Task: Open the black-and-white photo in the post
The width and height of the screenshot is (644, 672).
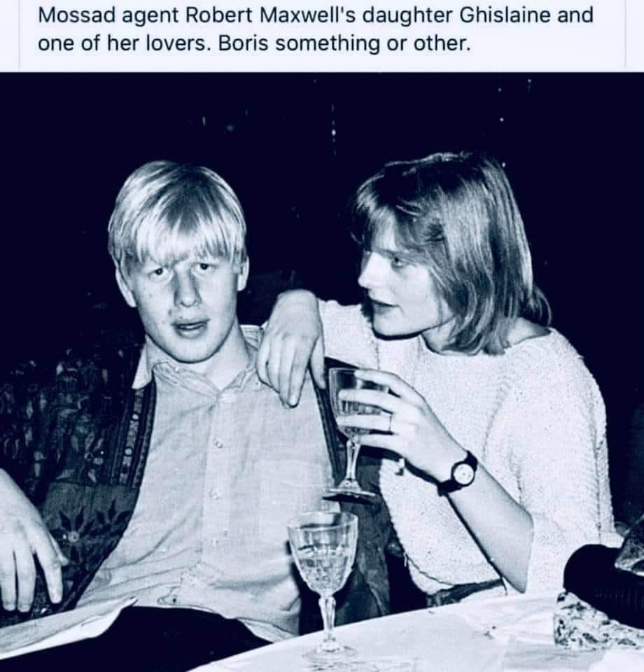Action: 322,372
